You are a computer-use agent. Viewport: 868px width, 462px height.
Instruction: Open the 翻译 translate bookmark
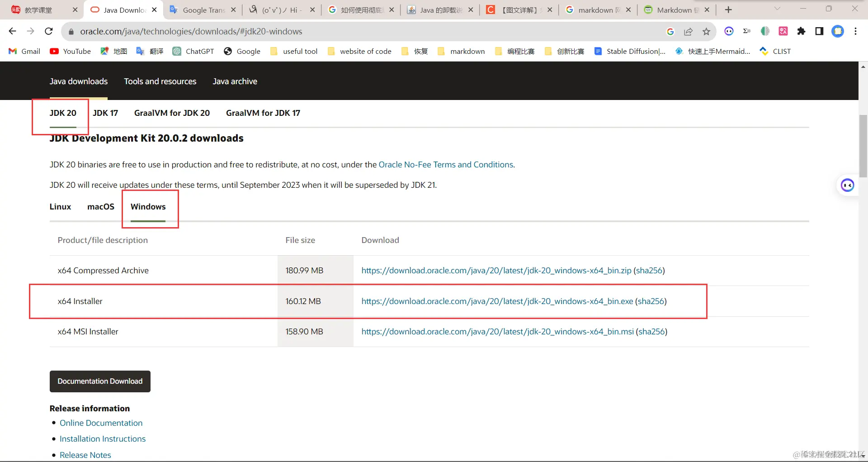pos(150,51)
